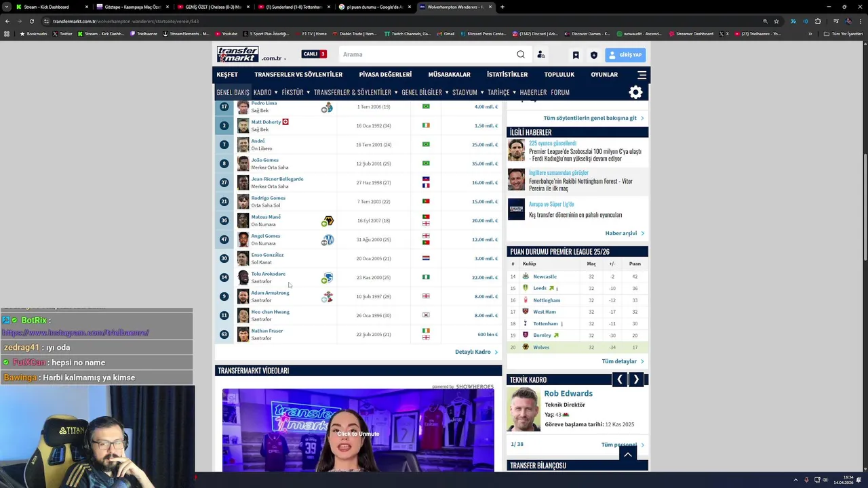
Task: Open OYUNLAR menu
Action: (x=604, y=75)
